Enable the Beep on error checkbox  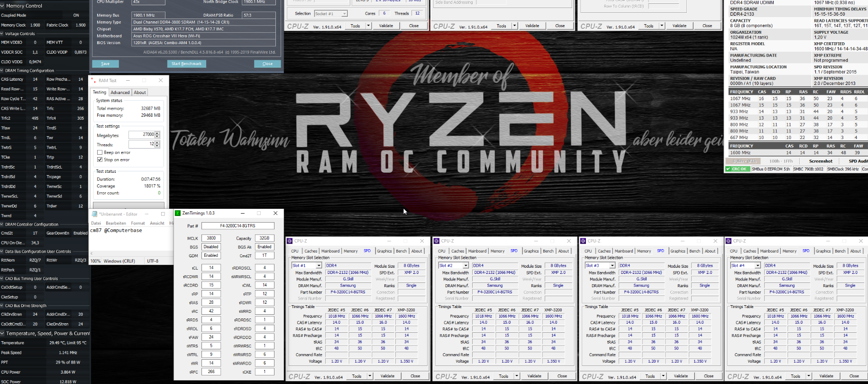coord(100,152)
